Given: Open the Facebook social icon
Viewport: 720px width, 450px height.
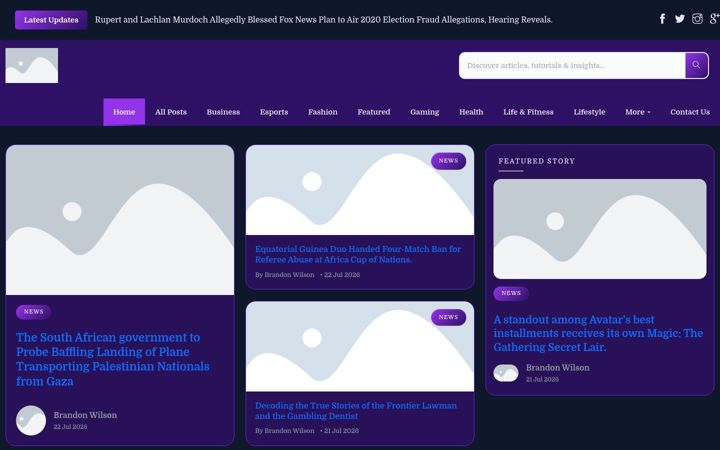Looking at the screenshot, I should [x=662, y=19].
